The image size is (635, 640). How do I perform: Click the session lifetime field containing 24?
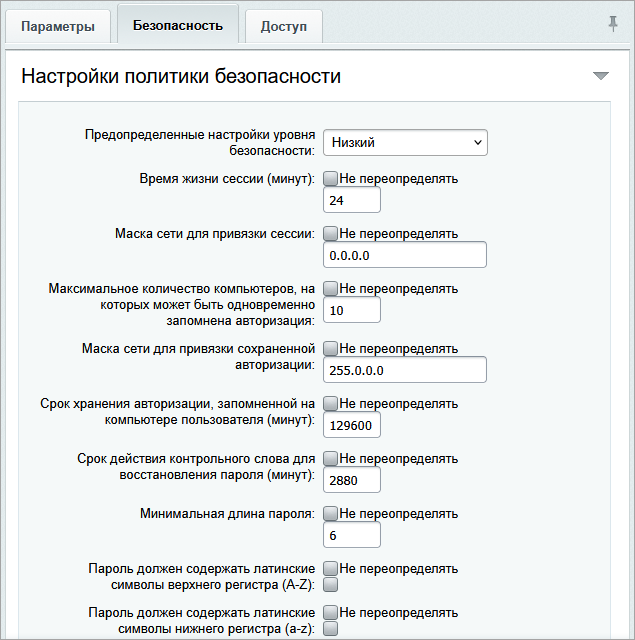352,201
